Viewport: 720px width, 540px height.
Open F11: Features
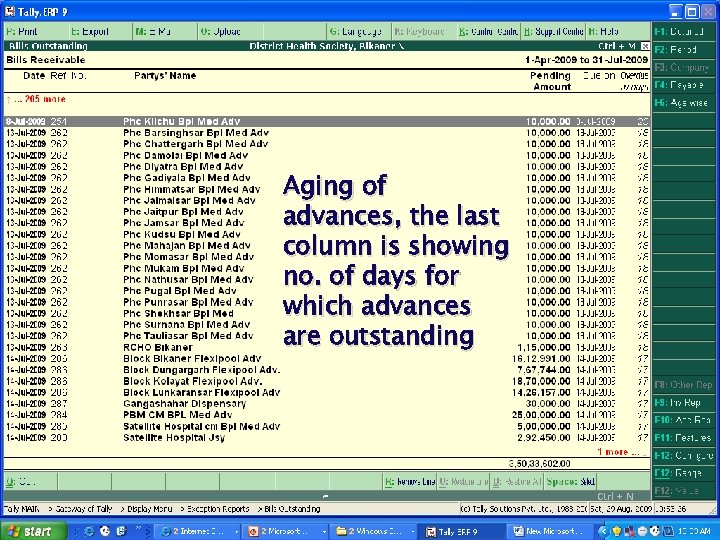tap(683, 438)
